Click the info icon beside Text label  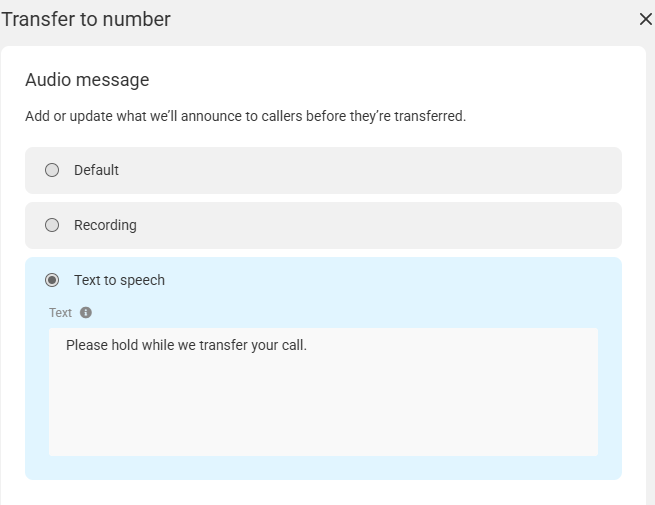click(x=86, y=312)
